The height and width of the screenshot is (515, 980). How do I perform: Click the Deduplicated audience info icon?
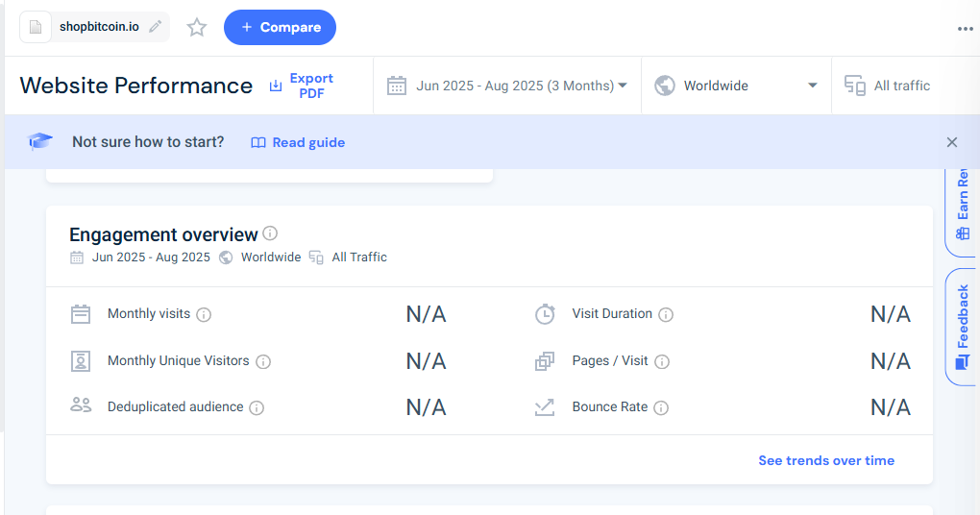coord(257,407)
